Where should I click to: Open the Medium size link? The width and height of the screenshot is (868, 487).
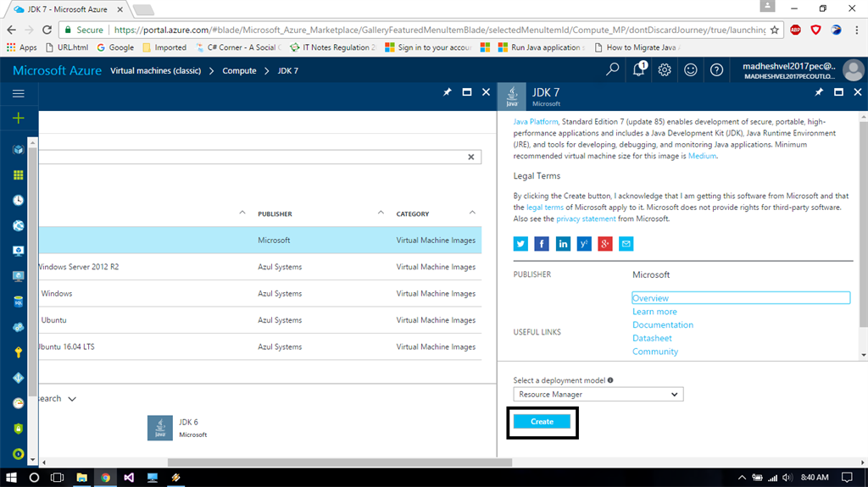click(702, 156)
